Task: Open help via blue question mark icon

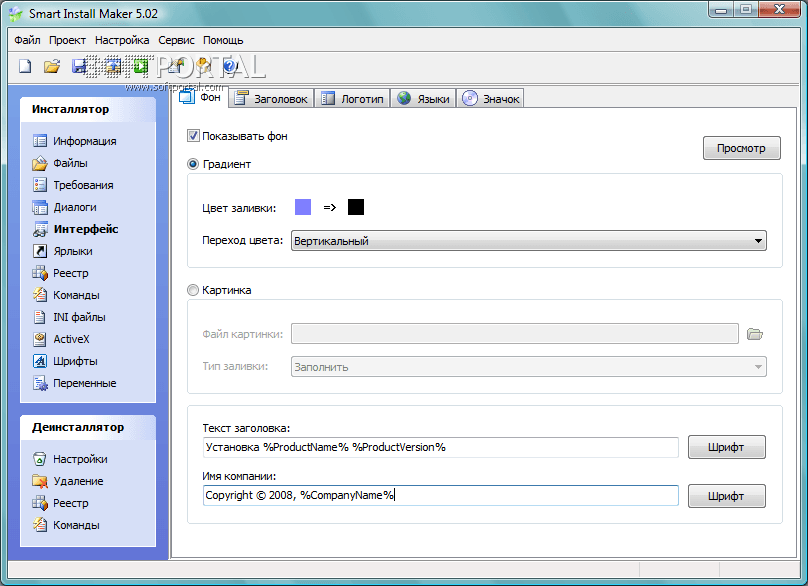Action: [x=230, y=66]
